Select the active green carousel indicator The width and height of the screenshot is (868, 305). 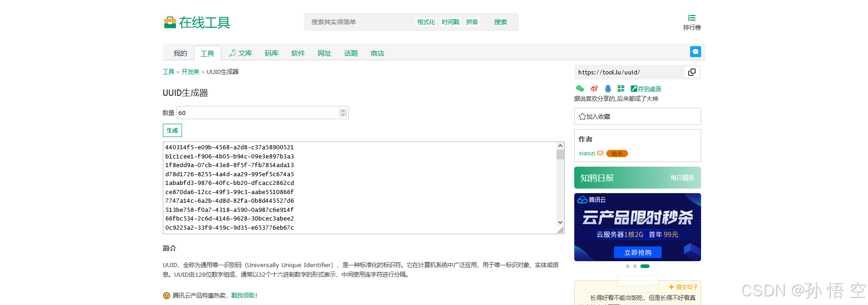pos(645,266)
